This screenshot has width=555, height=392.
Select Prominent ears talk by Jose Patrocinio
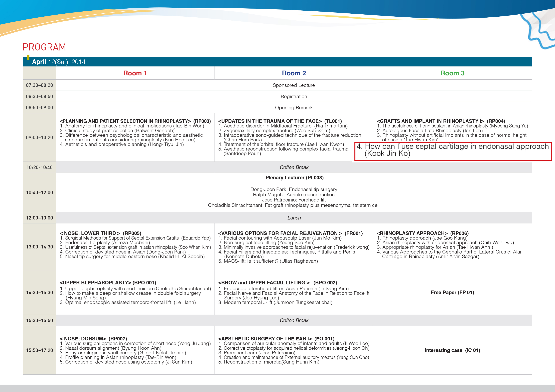click(257, 353)
